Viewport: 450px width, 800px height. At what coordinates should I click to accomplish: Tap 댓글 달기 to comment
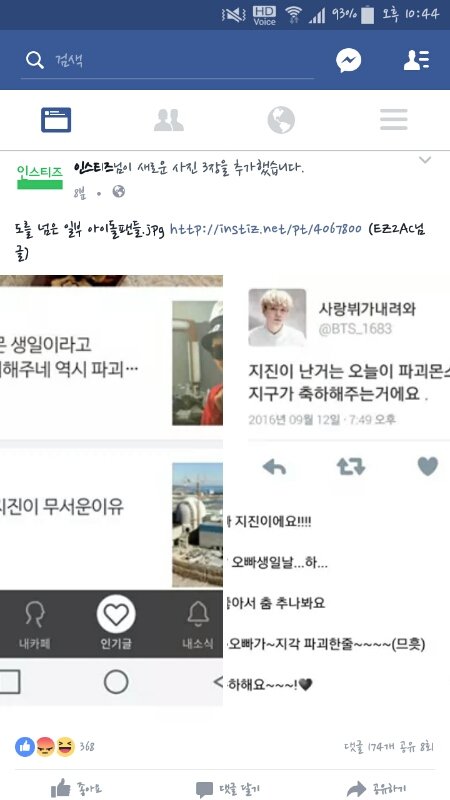[228, 789]
